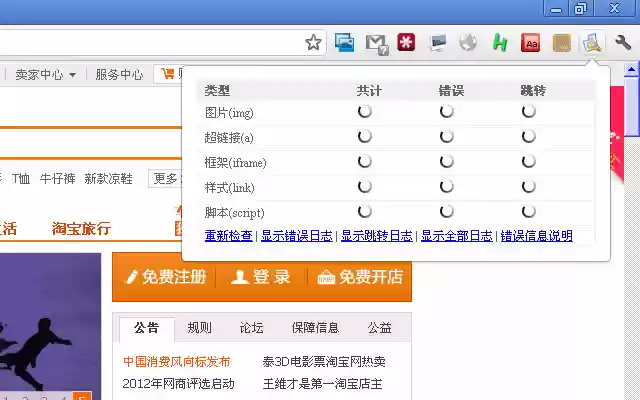The image size is (640, 400).
Task: Open the 服务中心 menu item
Action: click(x=119, y=75)
